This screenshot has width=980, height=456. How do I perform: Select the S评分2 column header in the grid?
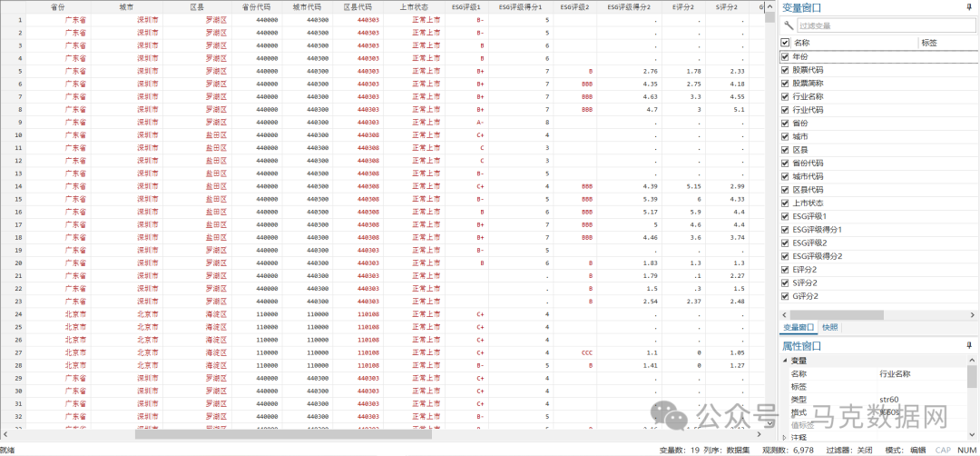pyautogui.click(x=727, y=7)
